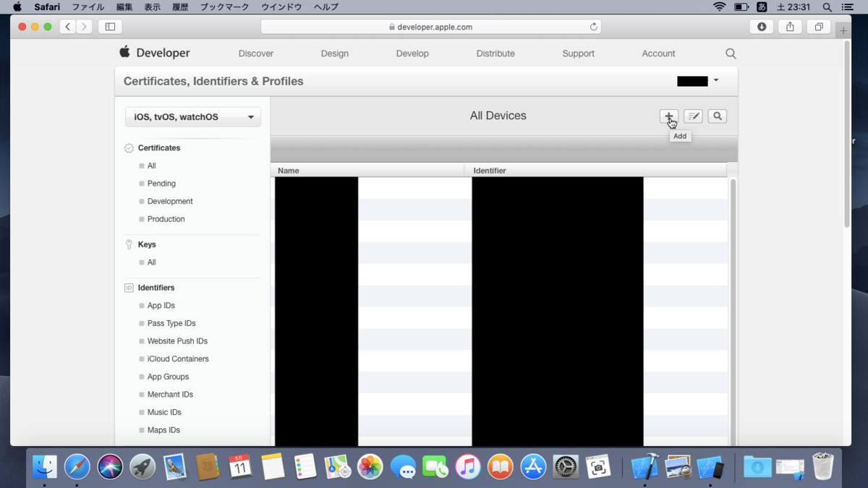The image size is (868, 488).
Task: Click the Add device plus button
Action: point(669,116)
